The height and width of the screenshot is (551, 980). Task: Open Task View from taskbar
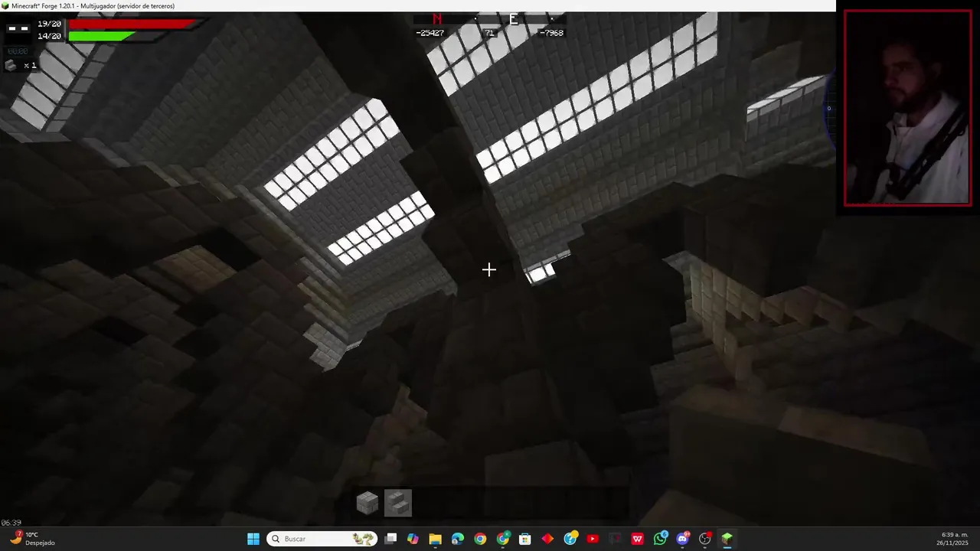pyautogui.click(x=390, y=539)
